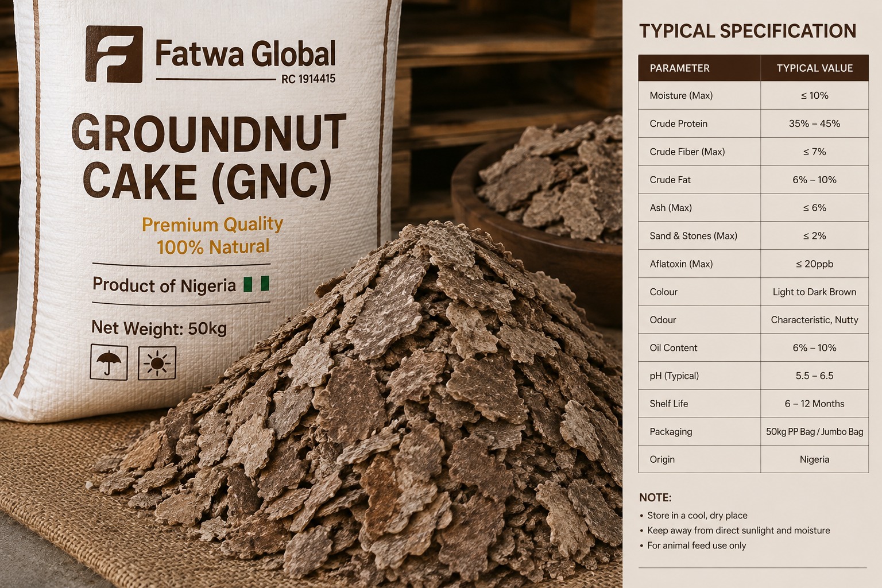
Task: Click the 'Net Weight: 50kg' text
Action: pos(159,328)
